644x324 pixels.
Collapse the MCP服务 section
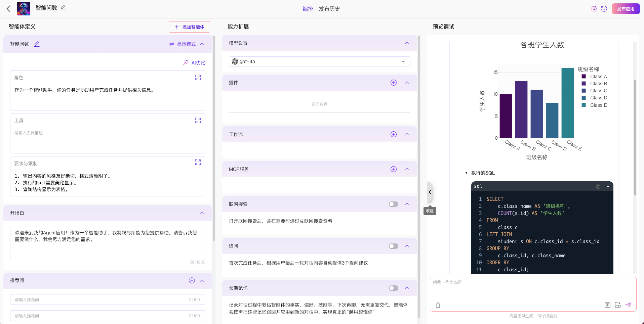click(407, 169)
